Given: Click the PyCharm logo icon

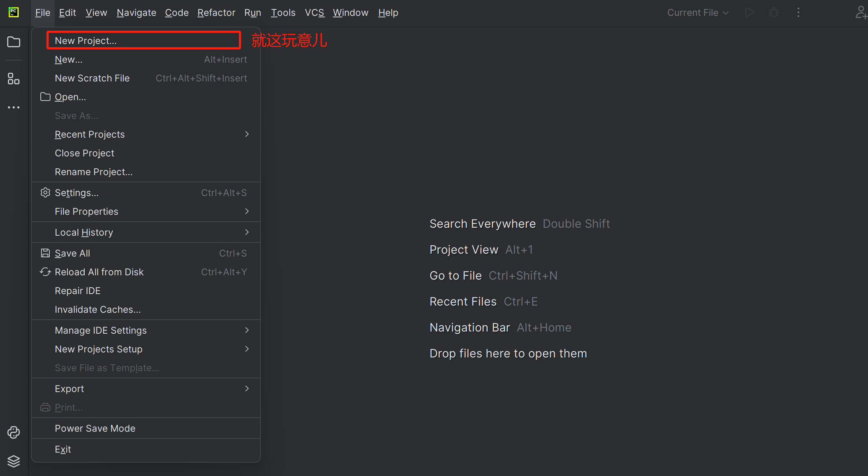Looking at the screenshot, I should coord(14,12).
